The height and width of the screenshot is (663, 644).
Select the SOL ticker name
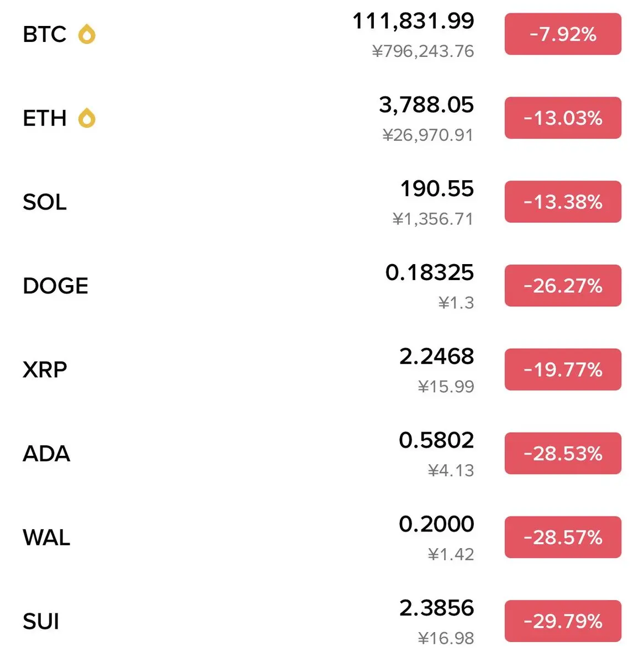click(x=45, y=202)
